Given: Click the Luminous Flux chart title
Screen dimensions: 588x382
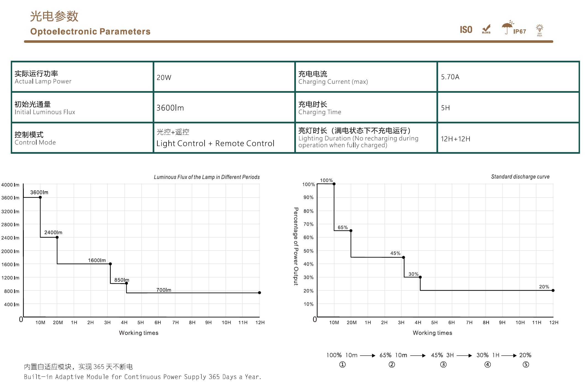Looking at the screenshot, I should coord(207,177).
